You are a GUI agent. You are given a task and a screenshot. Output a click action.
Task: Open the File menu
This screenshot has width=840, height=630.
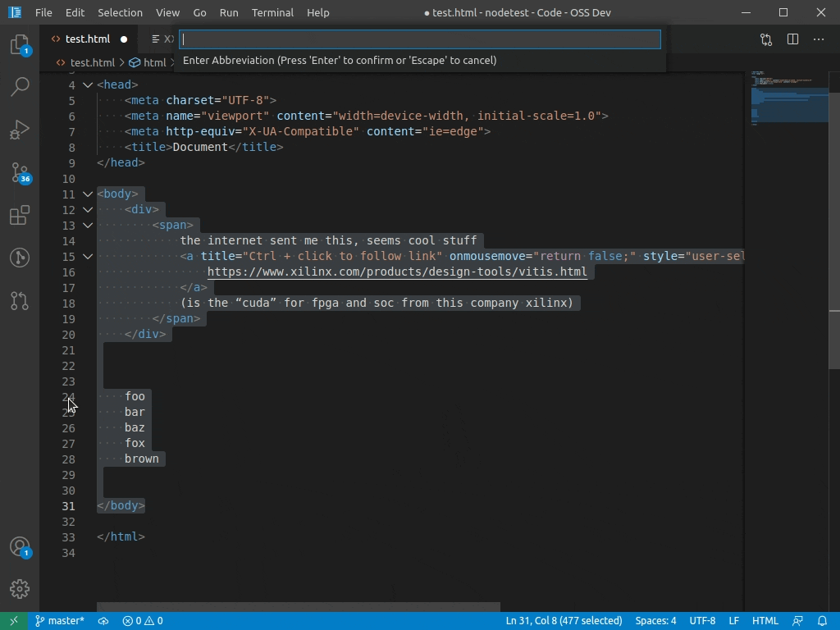(x=43, y=12)
